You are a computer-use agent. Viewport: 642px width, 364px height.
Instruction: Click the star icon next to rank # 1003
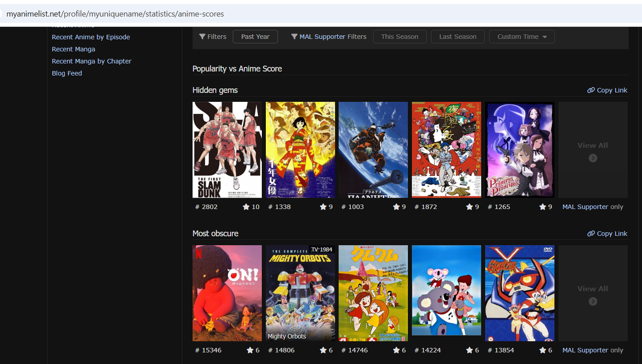[396, 207]
